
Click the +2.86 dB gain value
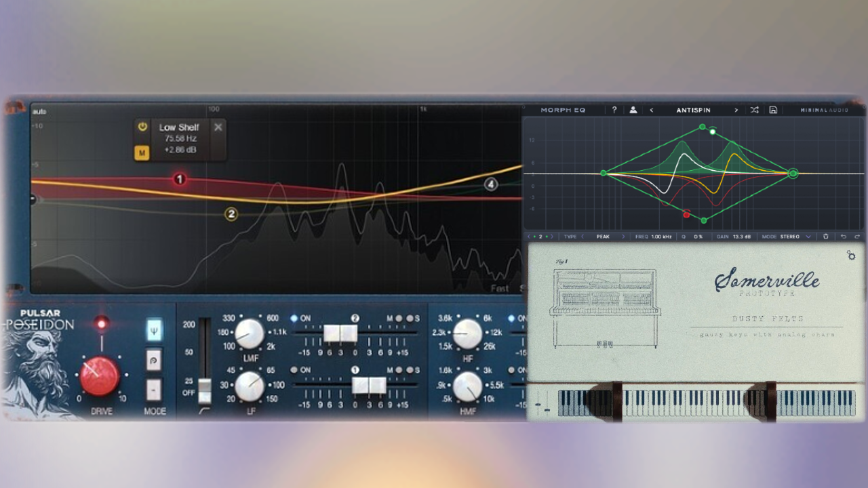pos(179,149)
